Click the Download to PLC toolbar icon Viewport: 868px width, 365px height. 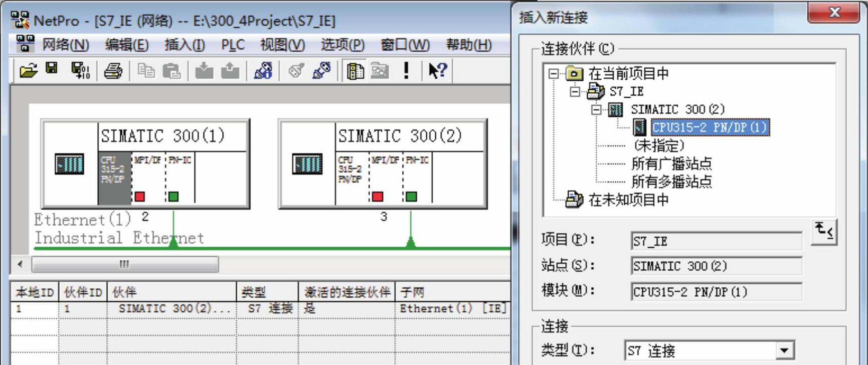[204, 71]
